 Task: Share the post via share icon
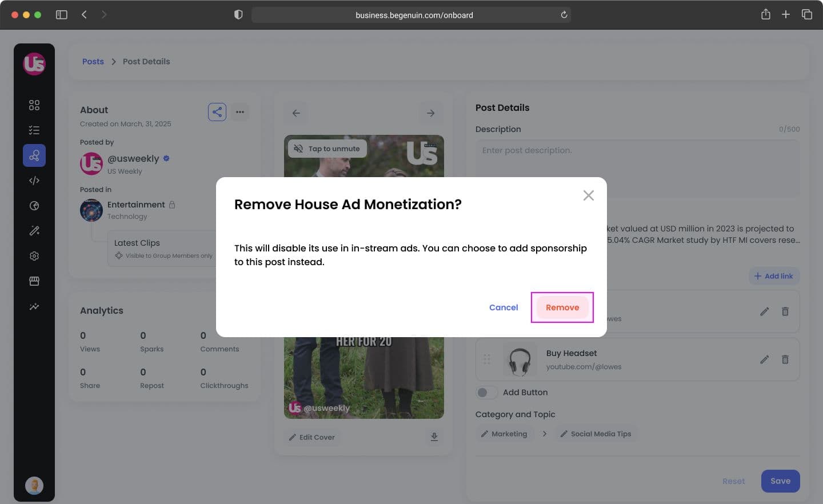[x=217, y=112]
